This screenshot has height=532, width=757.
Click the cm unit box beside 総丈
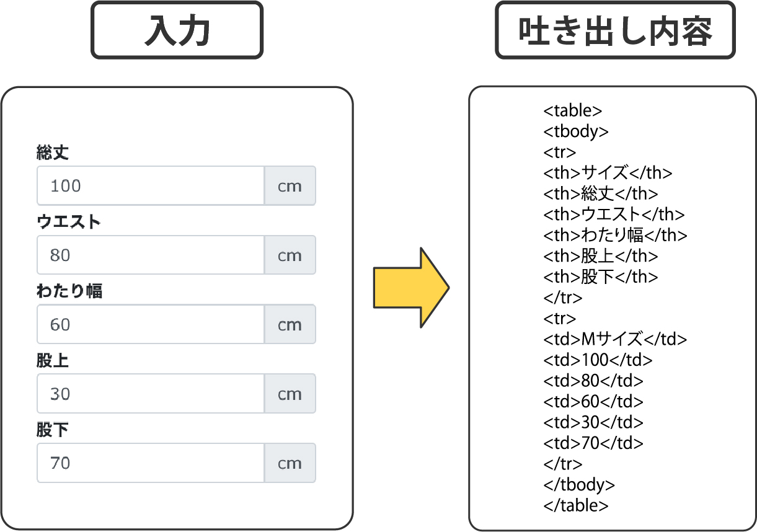pyautogui.click(x=290, y=185)
